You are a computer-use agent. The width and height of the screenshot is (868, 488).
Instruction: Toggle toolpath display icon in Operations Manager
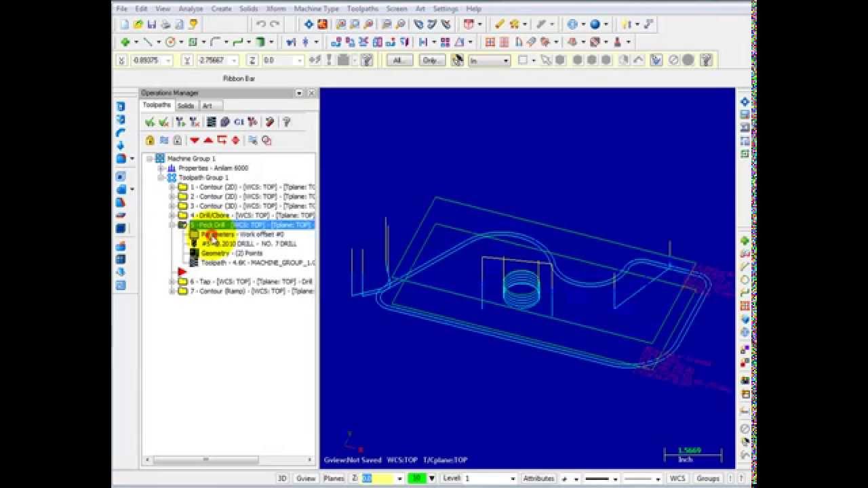click(x=163, y=140)
